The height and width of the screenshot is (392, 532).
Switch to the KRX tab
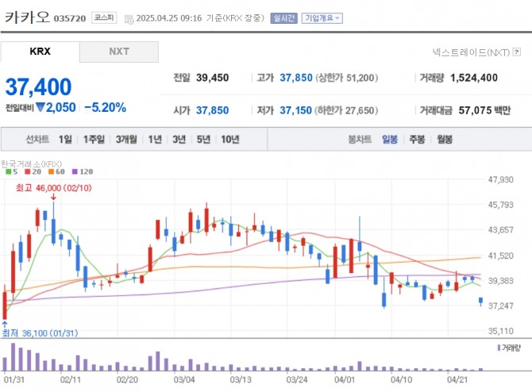pyautogui.click(x=40, y=52)
